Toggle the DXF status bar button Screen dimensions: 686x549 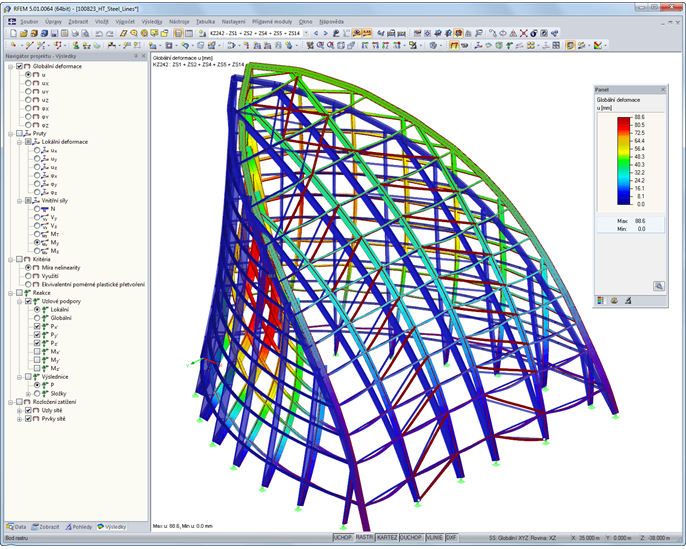[x=451, y=537]
